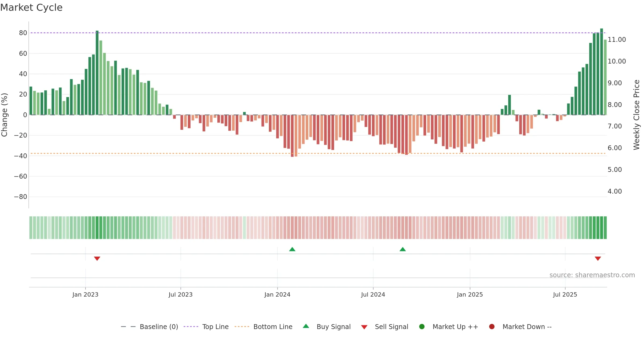
Task: Click the Top Line legend label
Action: [215, 327]
